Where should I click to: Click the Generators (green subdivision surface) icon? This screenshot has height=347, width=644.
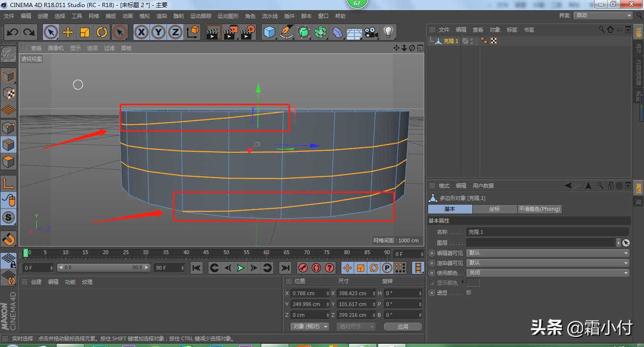tap(303, 32)
